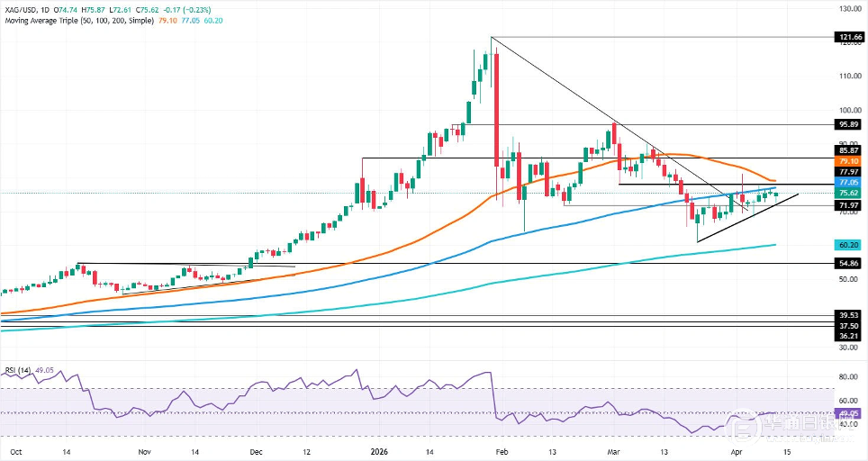868x461 pixels.
Task: Select the 71.97 price axis label
Action: (845, 205)
